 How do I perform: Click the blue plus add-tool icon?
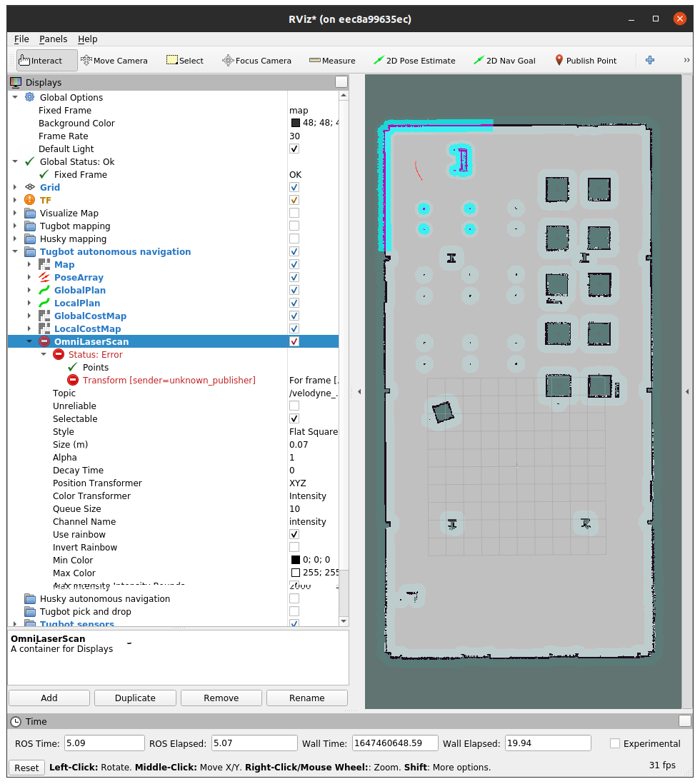point(650,60)
